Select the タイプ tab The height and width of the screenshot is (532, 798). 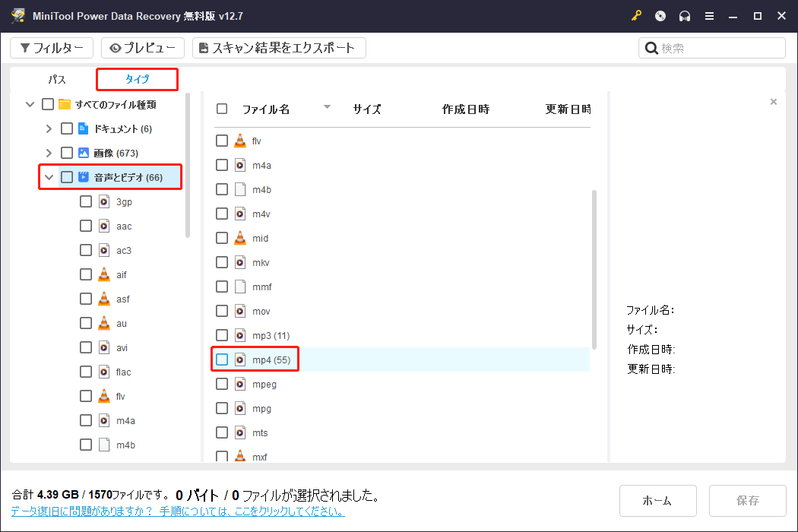pos(137,79)
